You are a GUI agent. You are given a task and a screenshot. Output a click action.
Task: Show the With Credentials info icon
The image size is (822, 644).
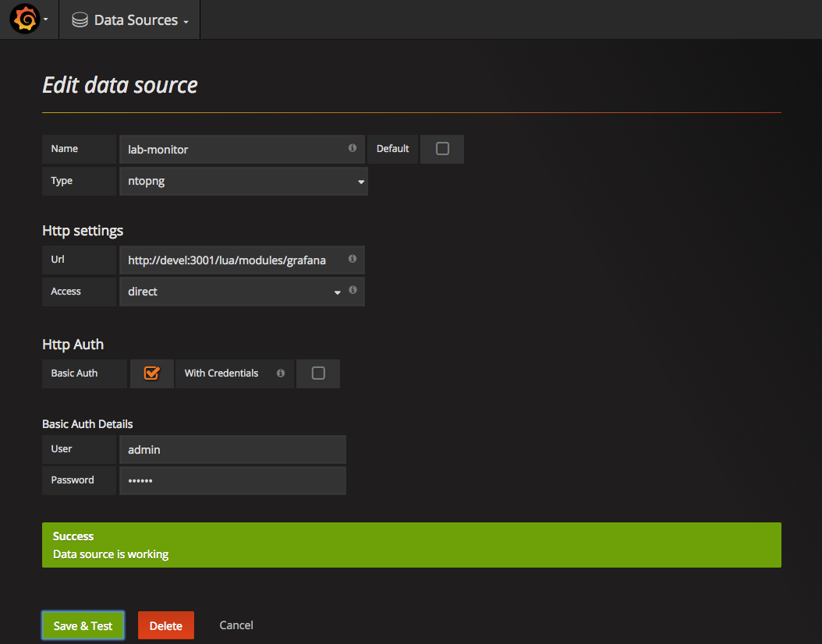281,373
